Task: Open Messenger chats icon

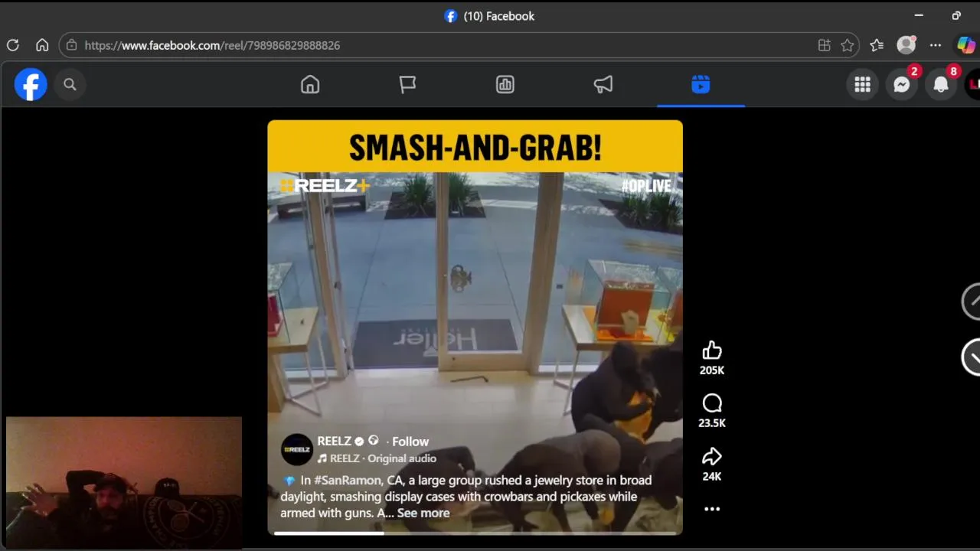Action: [902, 85]
